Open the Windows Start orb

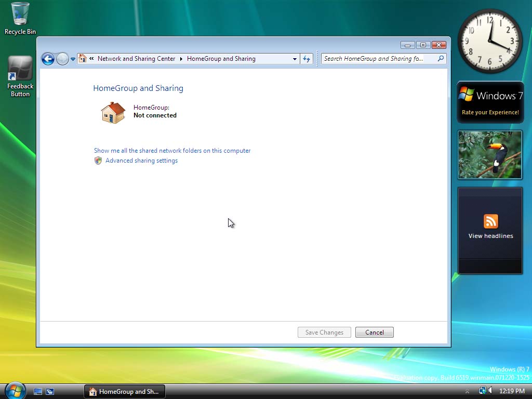coord(15,390)
